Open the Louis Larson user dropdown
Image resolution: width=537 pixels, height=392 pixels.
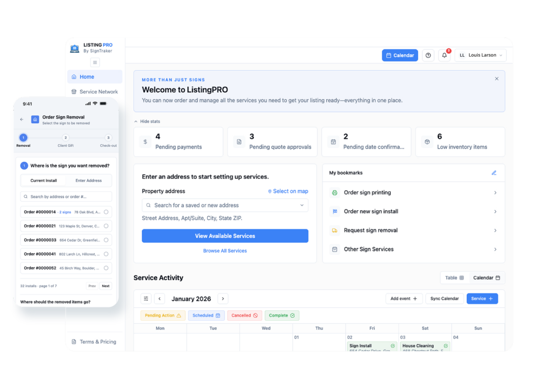click(x=480, y=56)
